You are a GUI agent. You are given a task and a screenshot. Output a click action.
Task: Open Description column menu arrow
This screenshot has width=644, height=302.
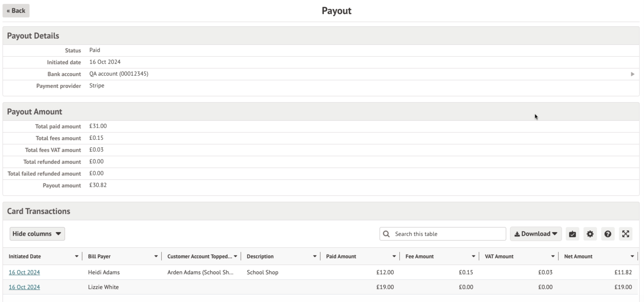pyautogui.click(x=314, y=256)
